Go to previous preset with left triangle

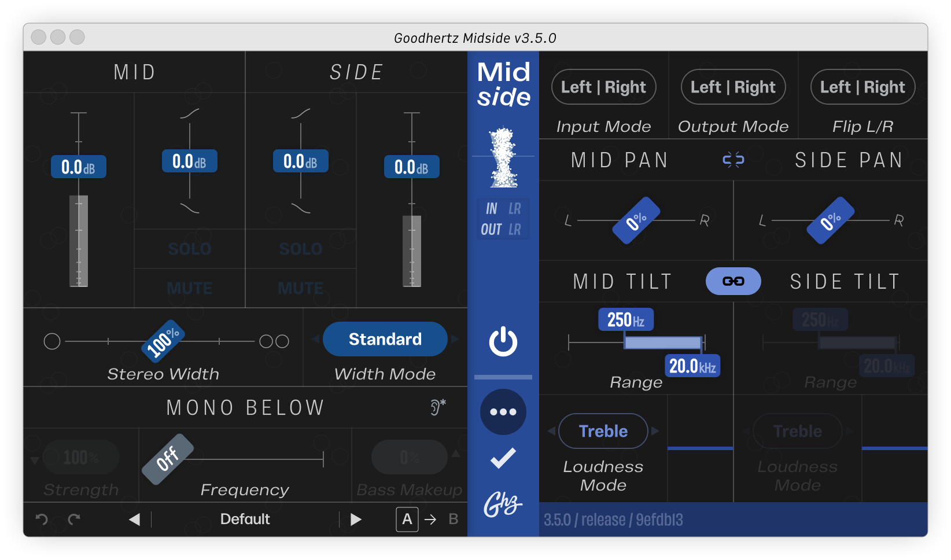134,520
